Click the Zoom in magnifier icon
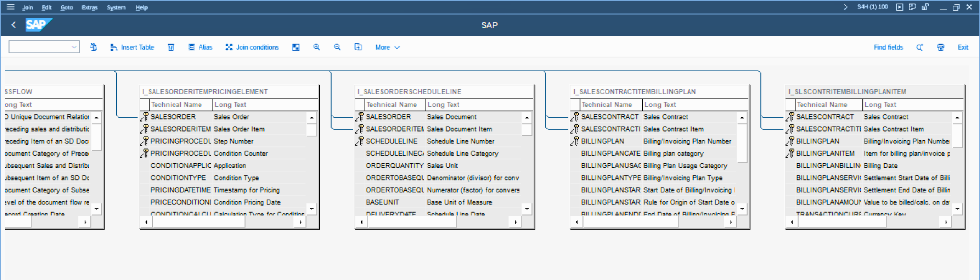This screenshot has height=280, width=980. click(x=316, y=47)
